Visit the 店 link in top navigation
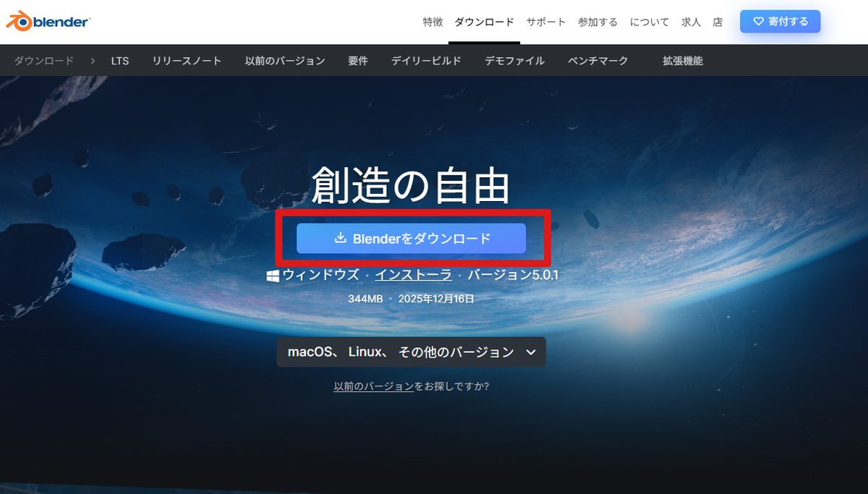The image size is (868, 494). pyautogui.click(x=718, y=22)
